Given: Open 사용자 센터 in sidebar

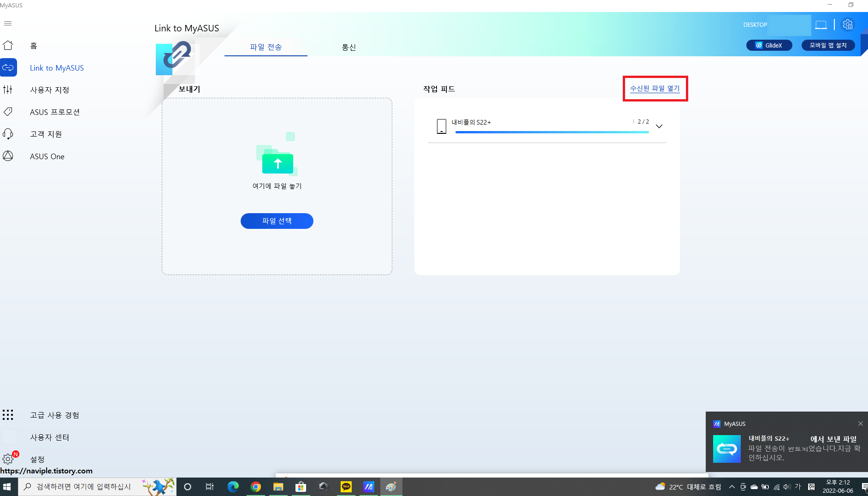Looking at the screenshot, I should [49, 437].
